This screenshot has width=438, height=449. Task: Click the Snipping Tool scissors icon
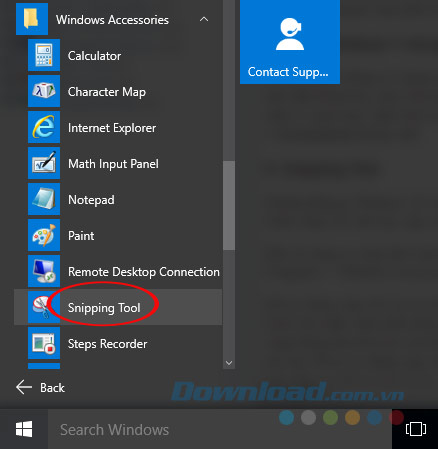[44, 307]
